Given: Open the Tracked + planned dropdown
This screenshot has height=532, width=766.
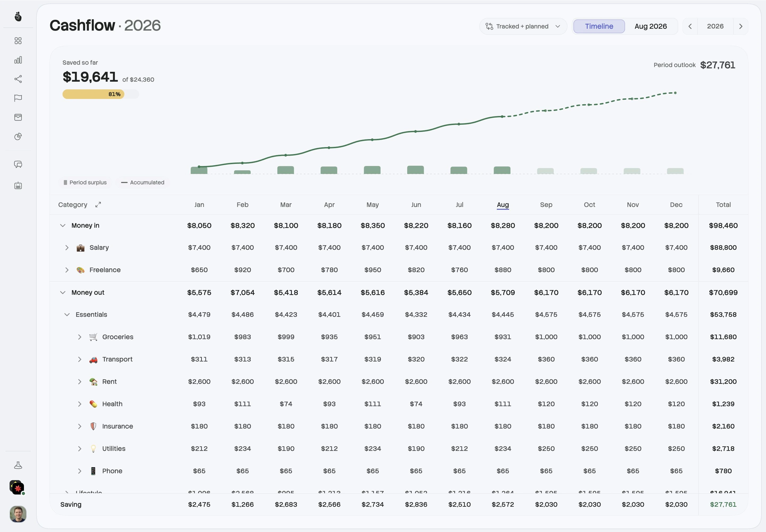Looking at the screenshot, I should pos(523,26).
